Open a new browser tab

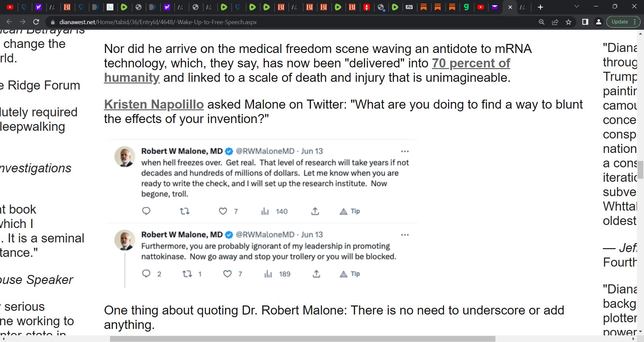point(540,7)
